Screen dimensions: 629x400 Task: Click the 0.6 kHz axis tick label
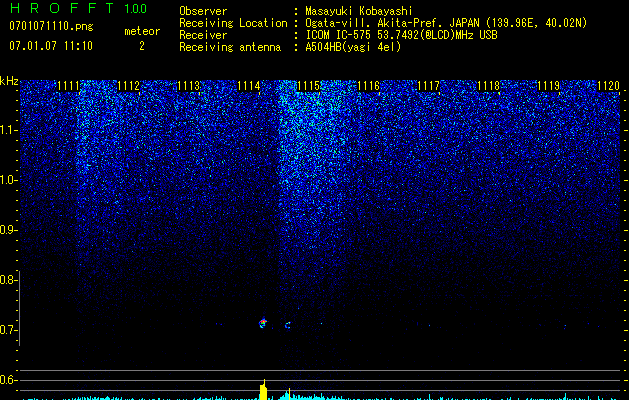(8, 380)
